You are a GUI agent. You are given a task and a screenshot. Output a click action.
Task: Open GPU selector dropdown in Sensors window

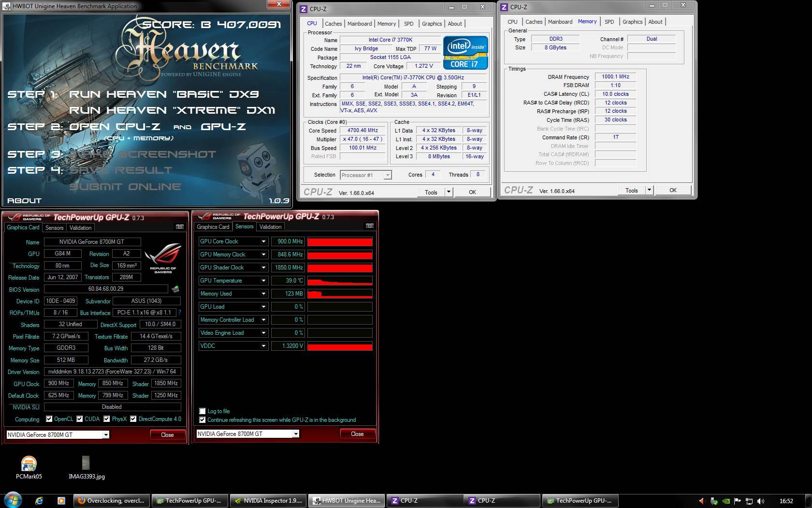[x=295, y=434]
